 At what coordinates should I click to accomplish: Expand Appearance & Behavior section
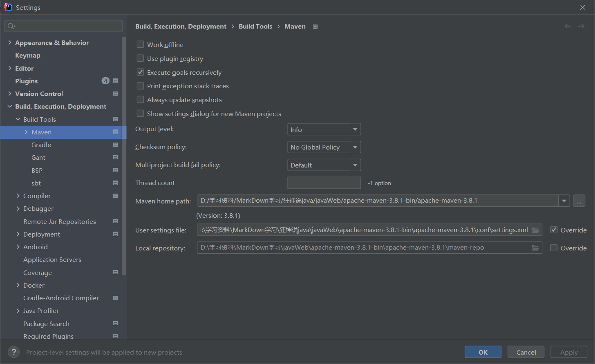[10, 42]
